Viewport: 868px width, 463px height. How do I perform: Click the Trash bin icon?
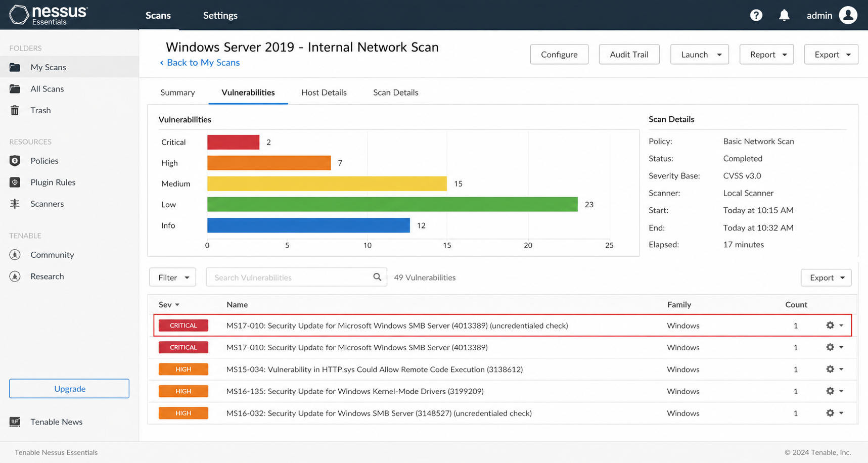15,110
